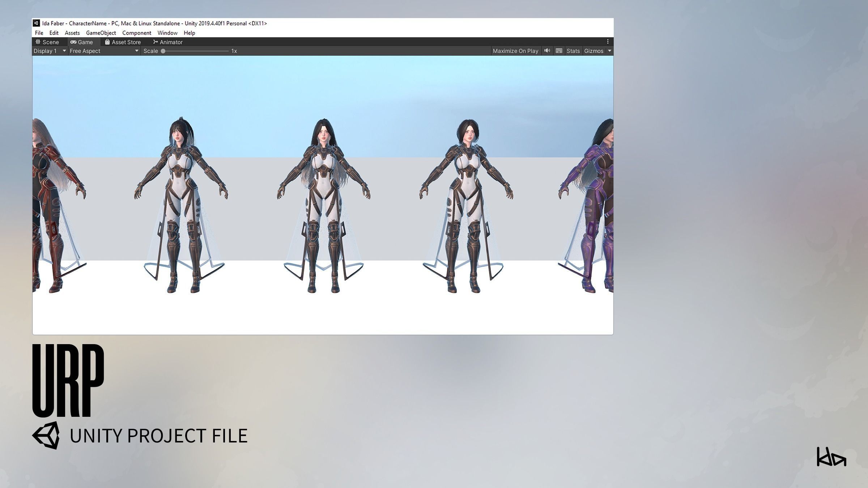The width and height of the screenshot is (868, 488).
Task: Open the Assets menu
Action: tap(72, 33)
